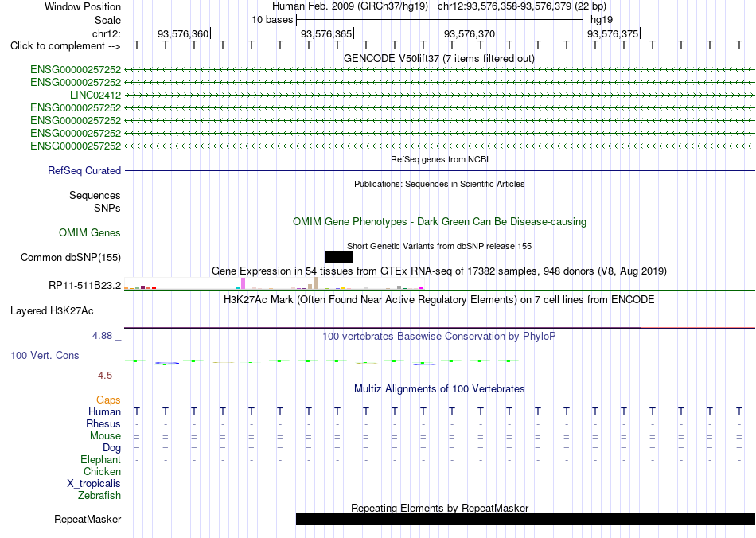Click the Dog alignment row label
756x538 pixels.
click(x=112, y=448)
